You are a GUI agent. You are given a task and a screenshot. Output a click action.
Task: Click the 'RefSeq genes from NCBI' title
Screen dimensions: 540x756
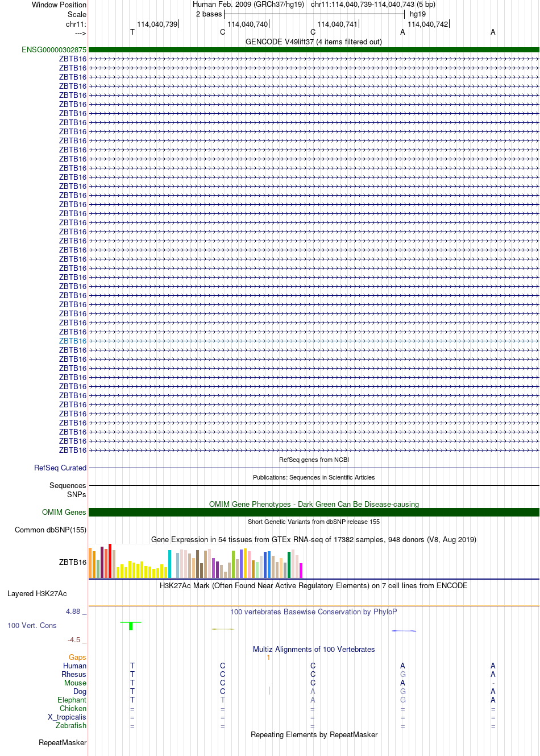coord(314,460)
